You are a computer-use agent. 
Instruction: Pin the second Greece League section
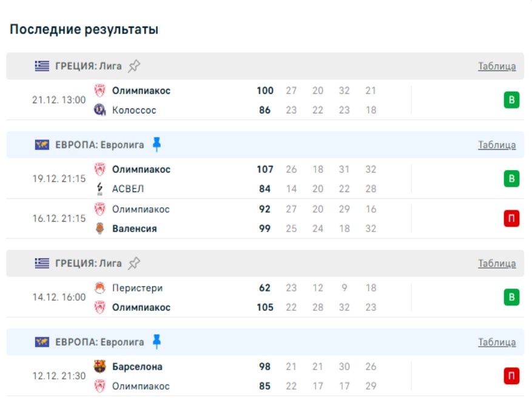coord(134,264)
